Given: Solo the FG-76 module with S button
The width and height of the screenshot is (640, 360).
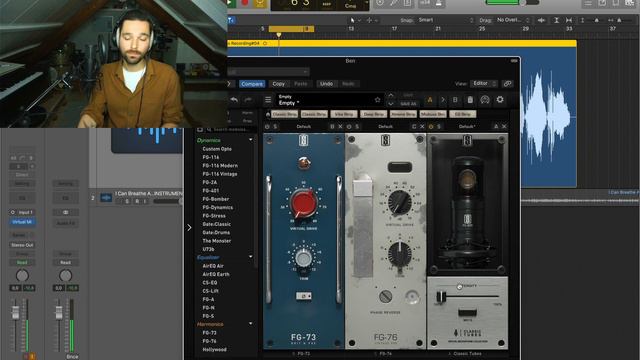Looking at the screenshot, I should [357, 127].
